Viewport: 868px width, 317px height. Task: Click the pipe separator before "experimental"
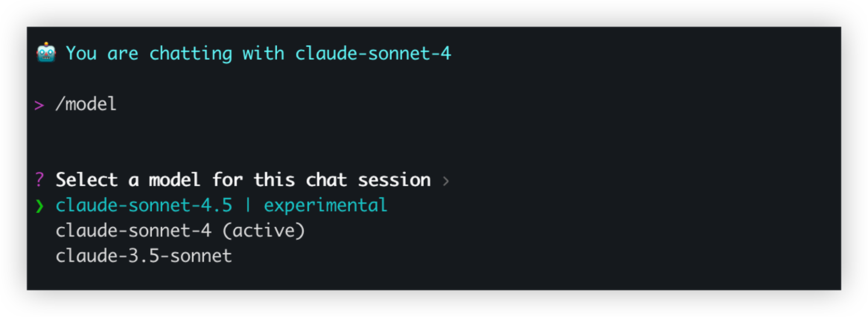[248, 206]
